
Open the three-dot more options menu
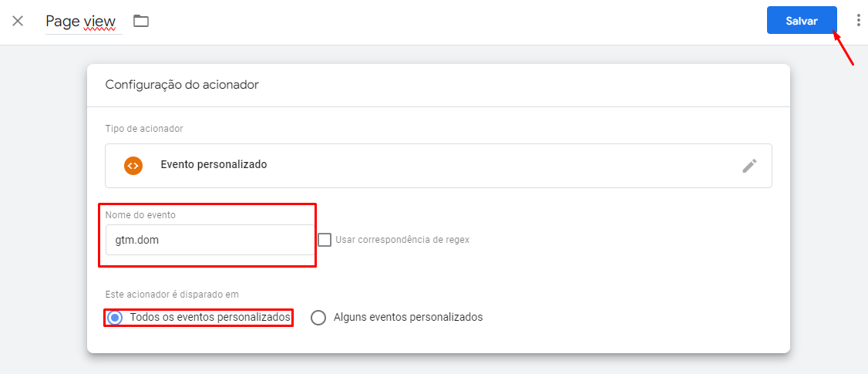pyautogui.click(x=858, y=21)
